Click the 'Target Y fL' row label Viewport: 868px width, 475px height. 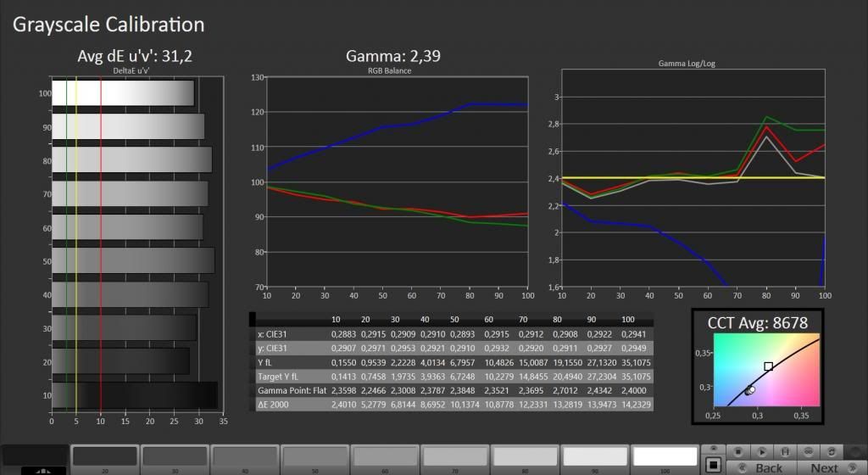(278, 377)
